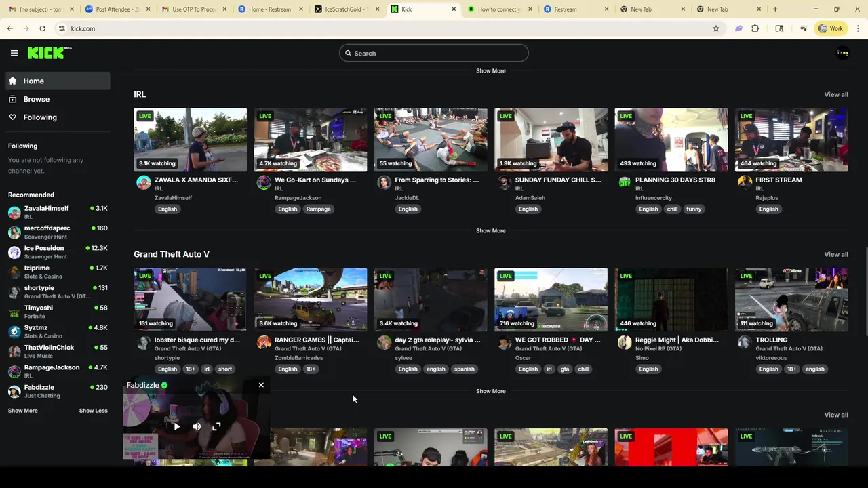Click the Kick logo
The height and width of the screenshot is (488, 868).
click(50, 53)
